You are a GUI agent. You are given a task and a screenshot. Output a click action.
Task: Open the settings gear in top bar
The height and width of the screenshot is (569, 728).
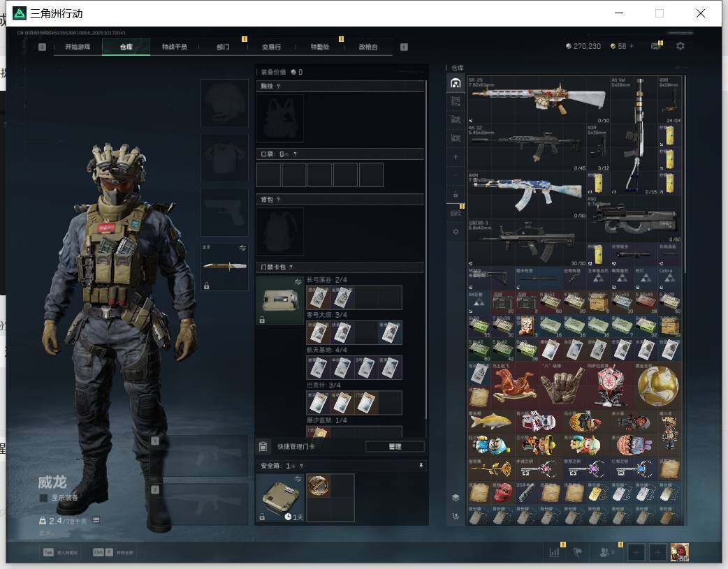pyautogui.click(x=680, y=46)
